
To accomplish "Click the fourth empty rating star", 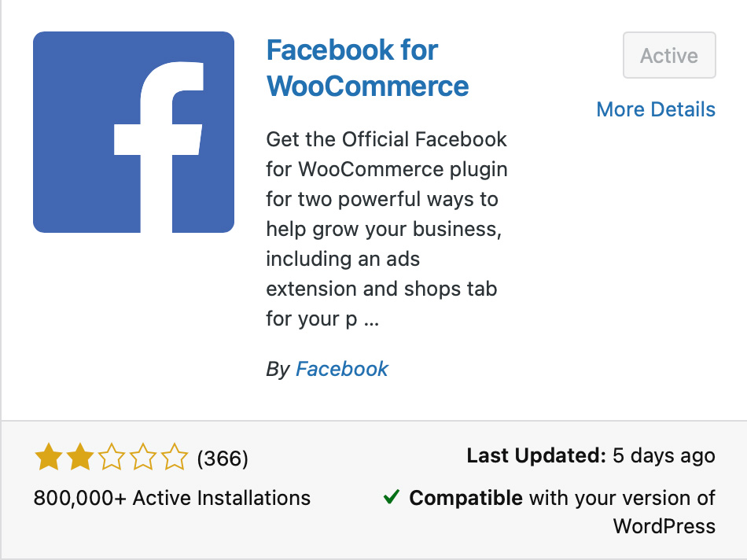I will tap(143, 457).
